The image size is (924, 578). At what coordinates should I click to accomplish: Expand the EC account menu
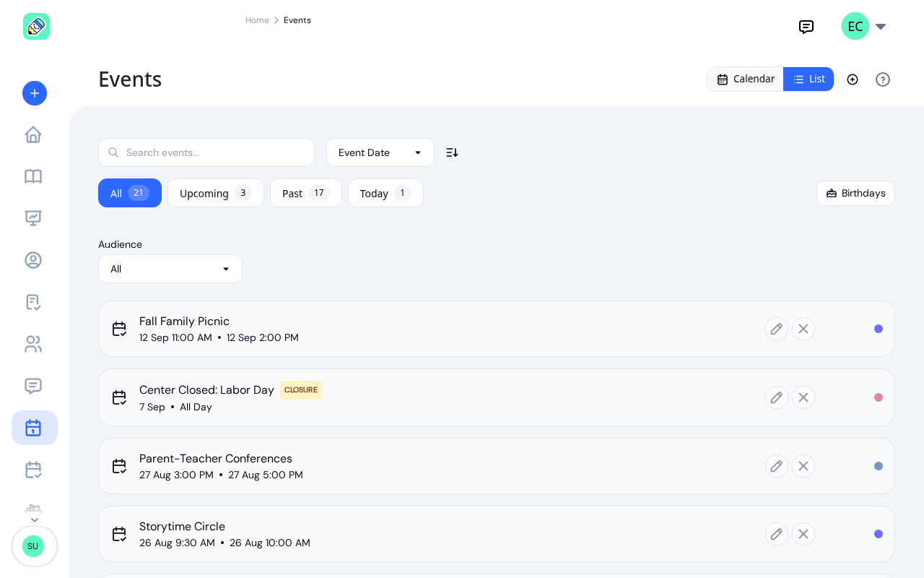point(864,27)
